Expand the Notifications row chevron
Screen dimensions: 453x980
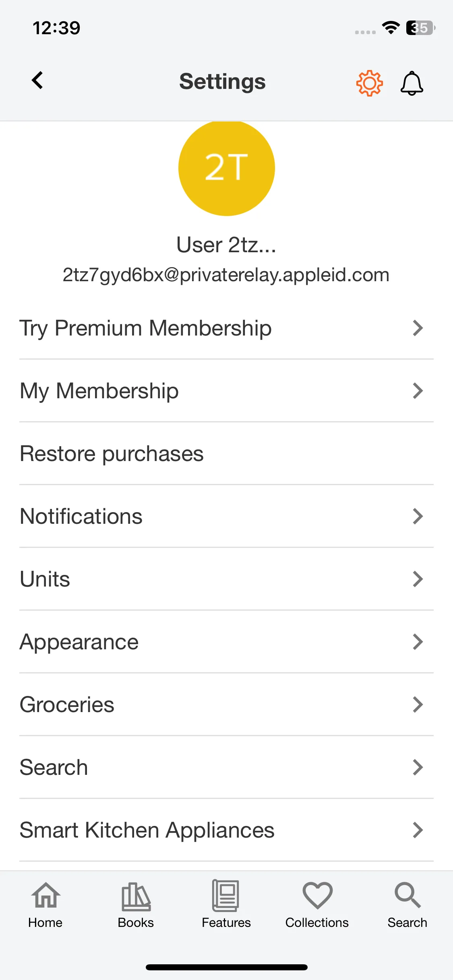coord(418,516)
